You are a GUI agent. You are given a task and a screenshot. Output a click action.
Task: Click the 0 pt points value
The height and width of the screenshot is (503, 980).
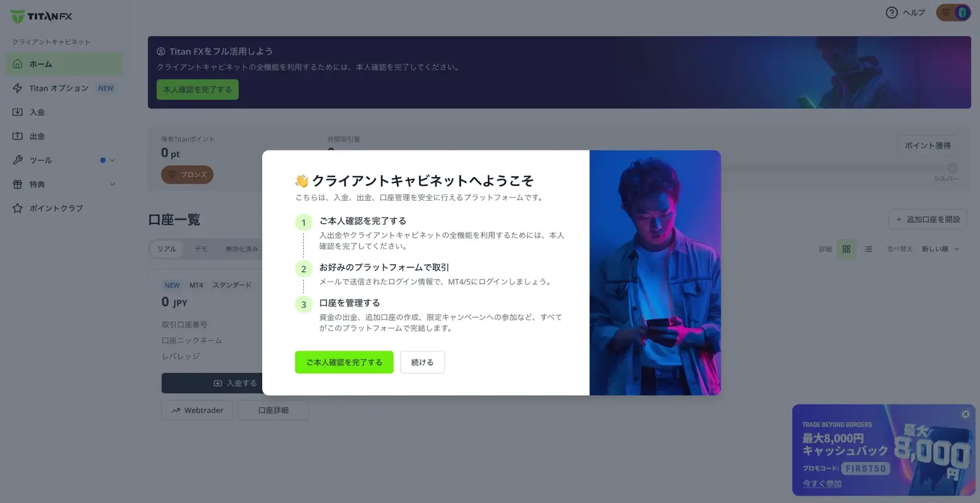click(170, 153)
